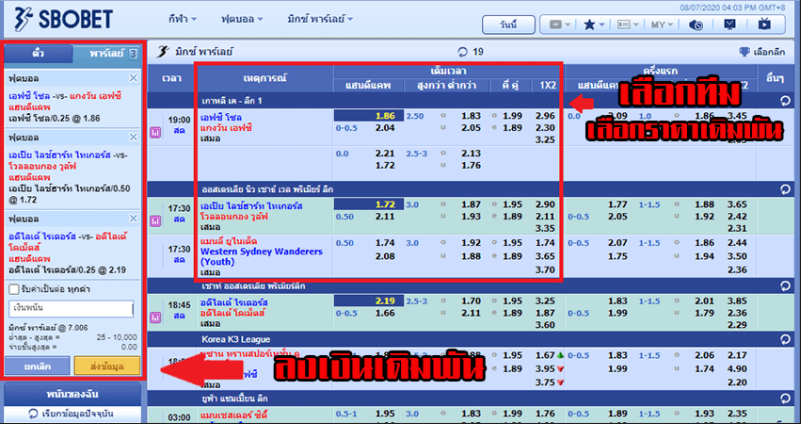This screenshot has height=424, width=801.
Task: Click 3.65 first-half 1X2 odds for Tigers
Action: coord(737,204)
